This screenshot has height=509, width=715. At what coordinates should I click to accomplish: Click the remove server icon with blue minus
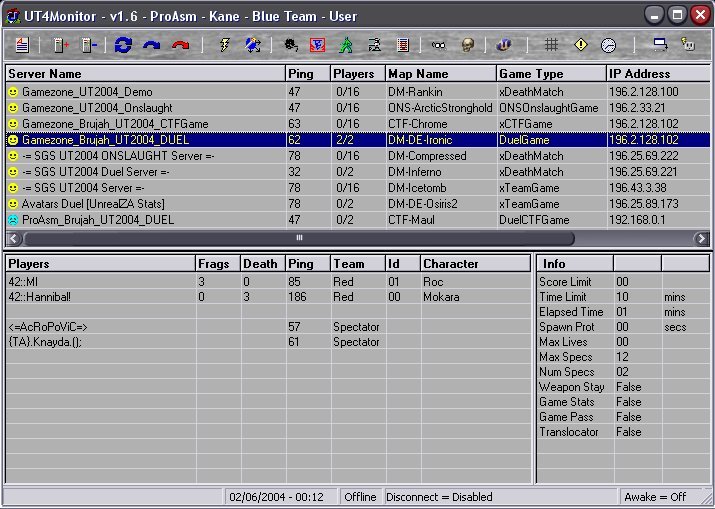[x=89, y=45]
